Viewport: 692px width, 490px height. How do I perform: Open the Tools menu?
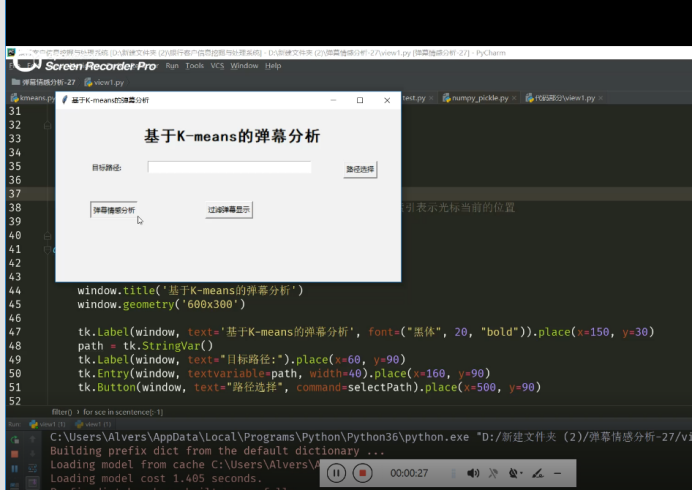click(195, 66)
